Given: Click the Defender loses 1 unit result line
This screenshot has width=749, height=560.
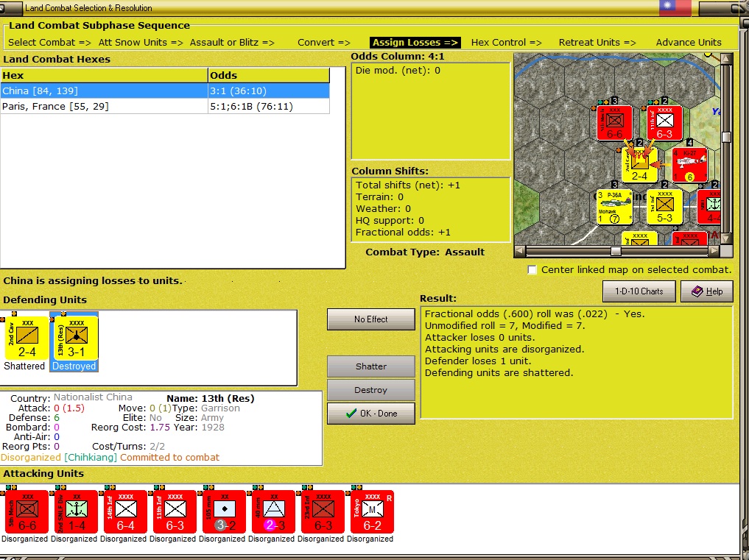Looking at the screenshot, I should click(x=478, y=361).
